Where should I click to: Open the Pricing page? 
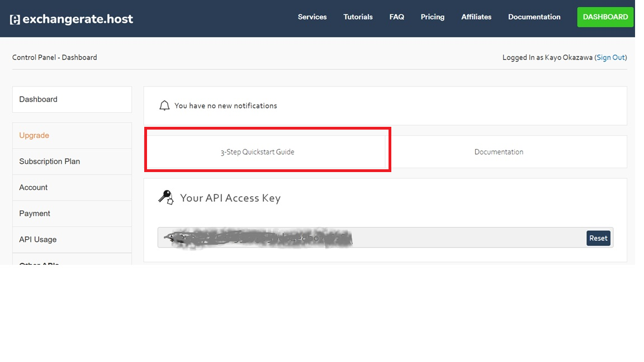tap(433, 17)
